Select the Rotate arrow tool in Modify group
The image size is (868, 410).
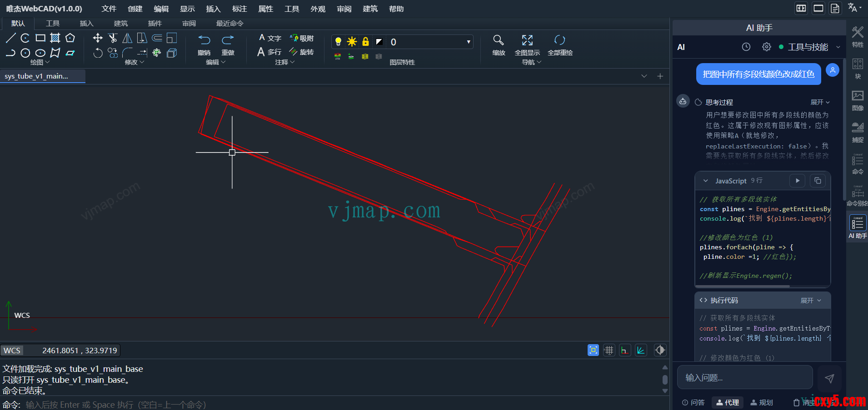click(98, 53)
